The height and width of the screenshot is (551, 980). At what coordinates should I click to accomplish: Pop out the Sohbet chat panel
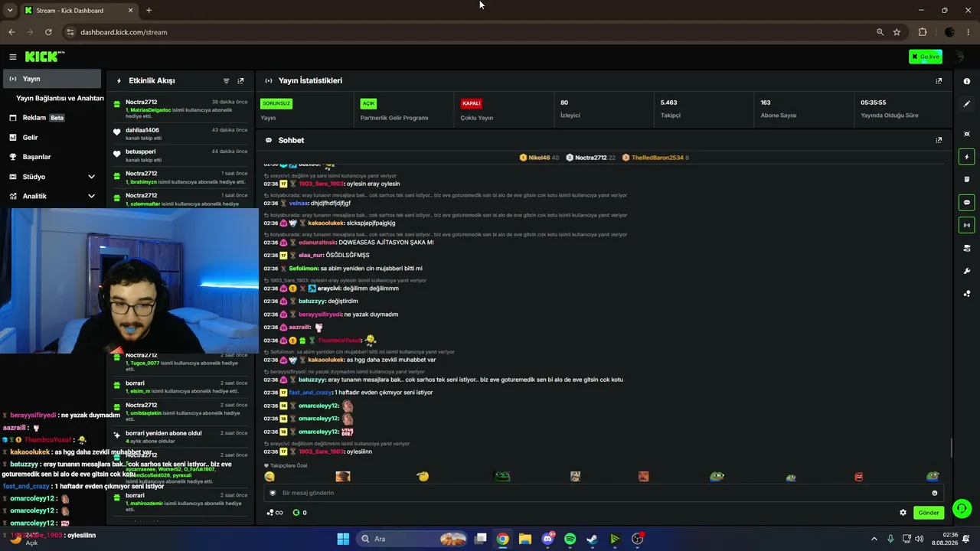click(939, 140)
